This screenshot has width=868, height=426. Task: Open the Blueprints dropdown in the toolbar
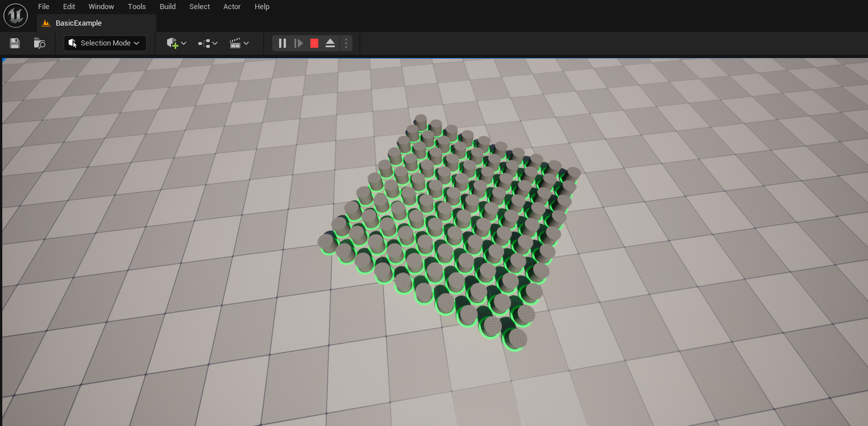point(207,43)
